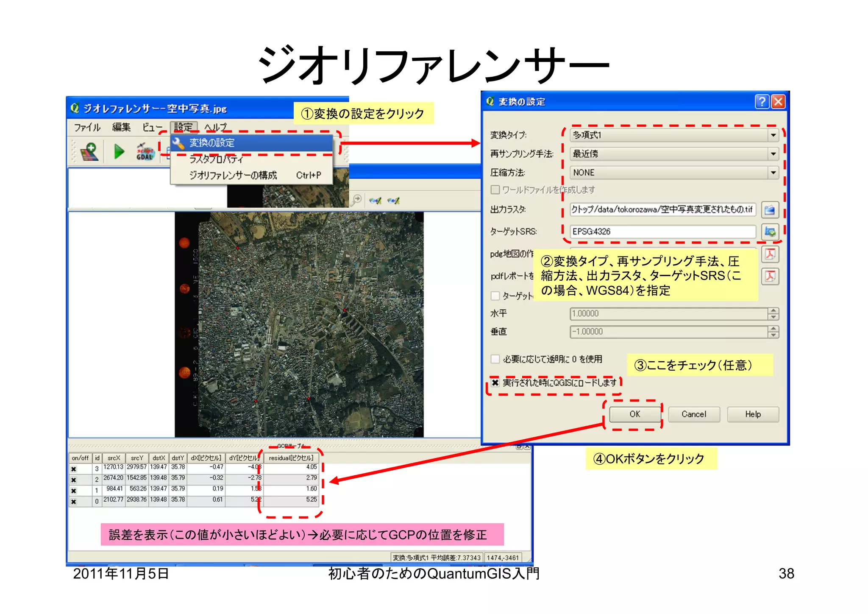
Task: Select the highlighted 変換の設定 menu entry
Action: pyautogui.click(x=212, y=143)
